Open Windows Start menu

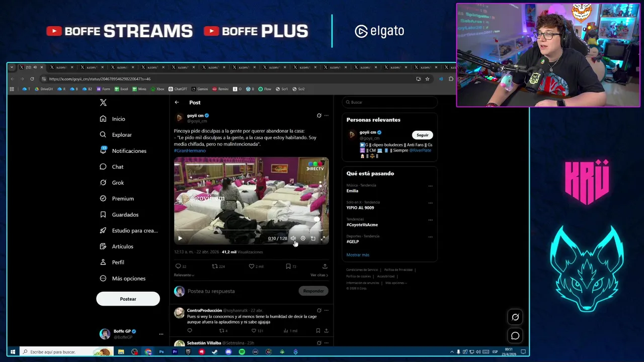[x=13, y=352]
